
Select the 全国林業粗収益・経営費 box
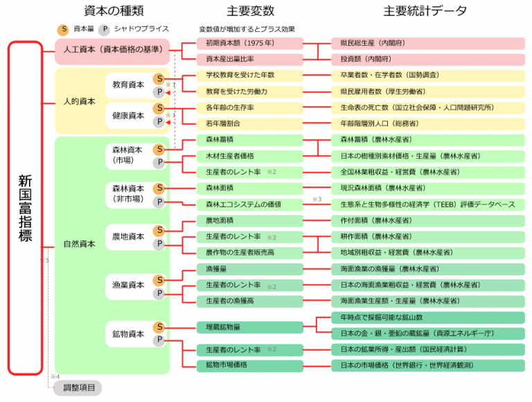(x=428, y=172)
